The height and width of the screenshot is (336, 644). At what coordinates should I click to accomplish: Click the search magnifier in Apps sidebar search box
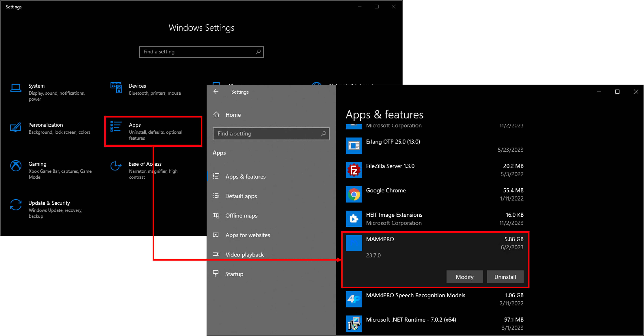tap(323, 134)
